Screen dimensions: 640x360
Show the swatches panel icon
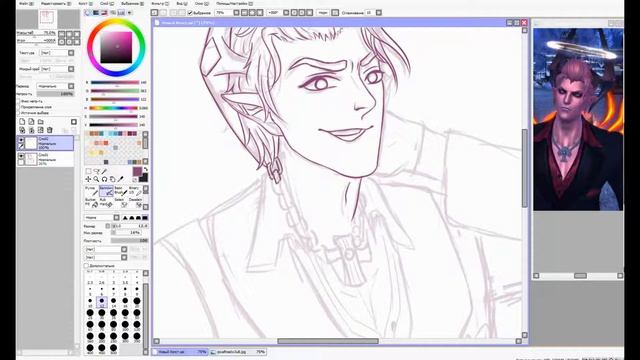121,13
